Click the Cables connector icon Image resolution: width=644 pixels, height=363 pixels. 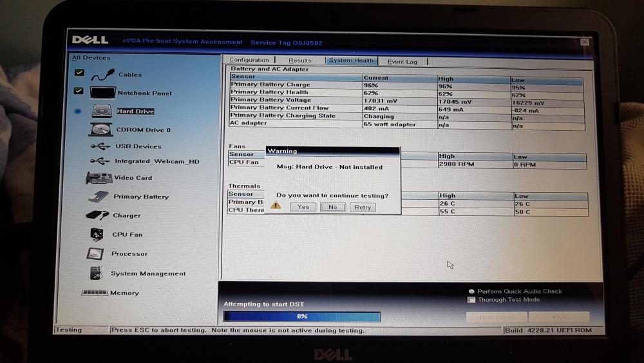[x=102, y=74]
